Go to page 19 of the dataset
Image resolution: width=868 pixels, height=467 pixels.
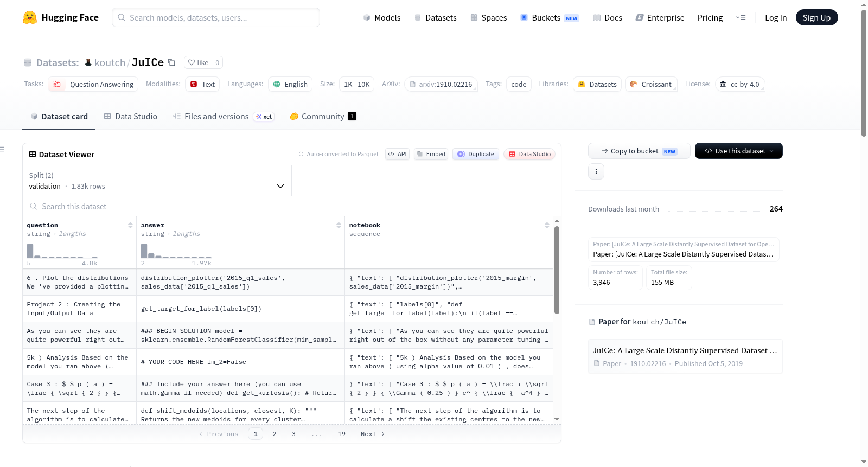point(342,434)
